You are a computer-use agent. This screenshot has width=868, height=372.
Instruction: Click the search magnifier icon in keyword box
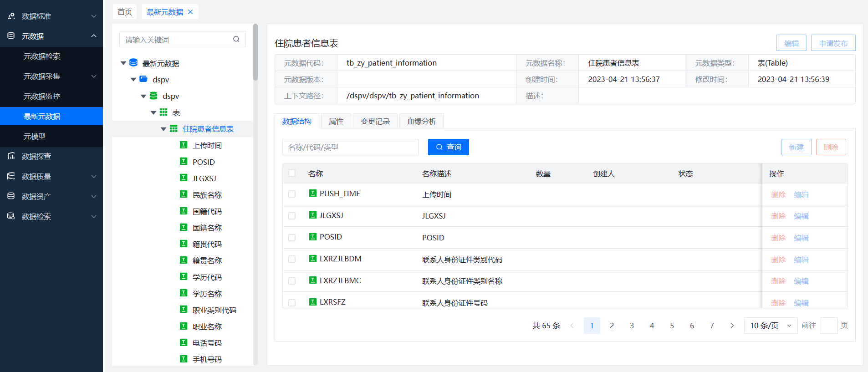click(x=236, y=39)
